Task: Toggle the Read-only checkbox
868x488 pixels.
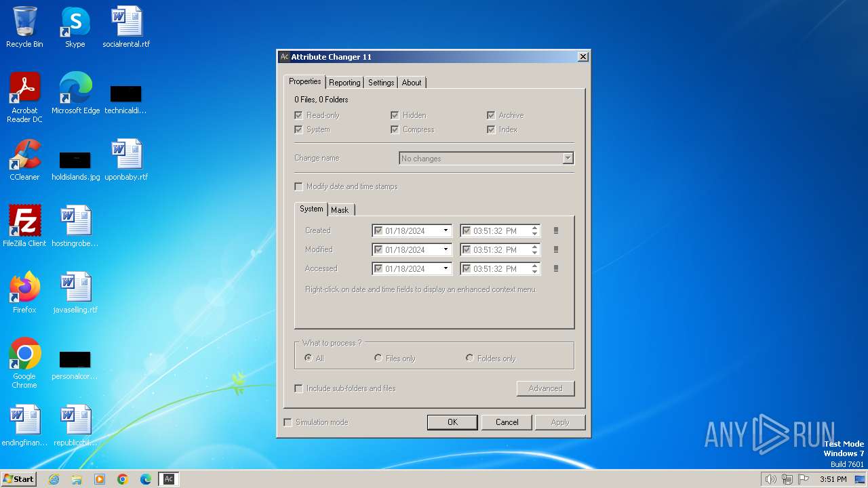Action: [x=298, y=115]
